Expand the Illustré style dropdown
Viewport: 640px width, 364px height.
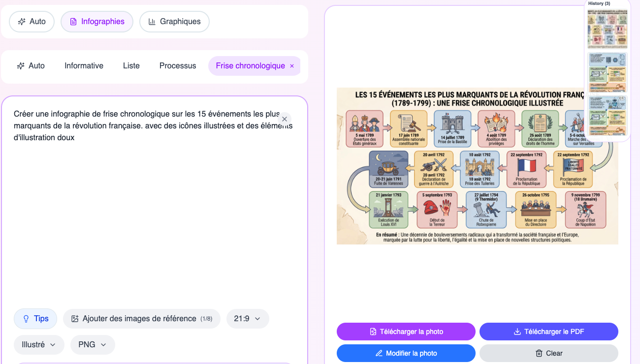pos(39,345)
